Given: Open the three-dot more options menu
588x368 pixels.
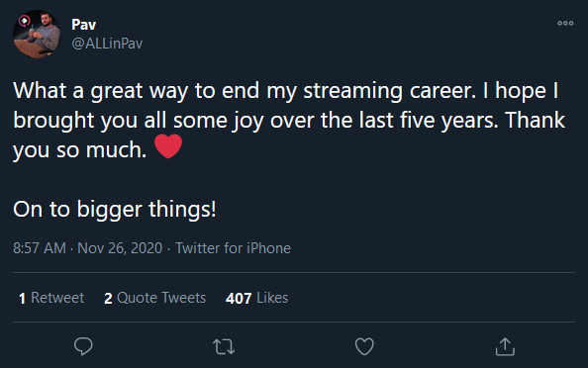Looking at the screenshot, I should [x=565, y=23].
